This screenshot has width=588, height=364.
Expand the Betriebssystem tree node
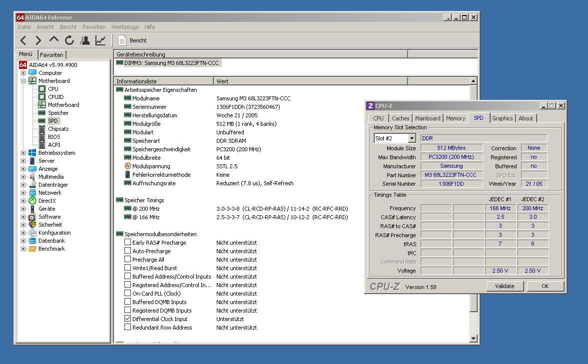coord(23,153)
